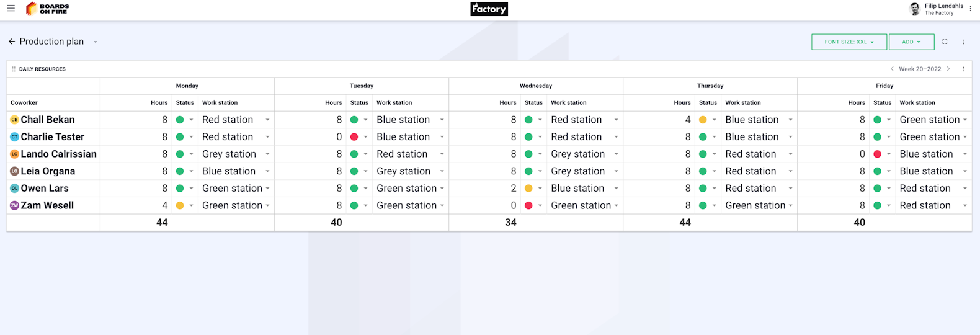Grab the Daily Resources drag handle
Viewport: 980px width, 335px height.
coord(14,69)
